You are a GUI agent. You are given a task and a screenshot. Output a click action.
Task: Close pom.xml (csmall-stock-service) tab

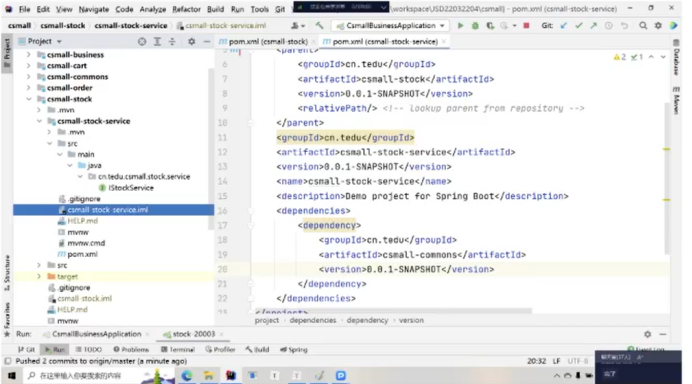click(444, 41)
